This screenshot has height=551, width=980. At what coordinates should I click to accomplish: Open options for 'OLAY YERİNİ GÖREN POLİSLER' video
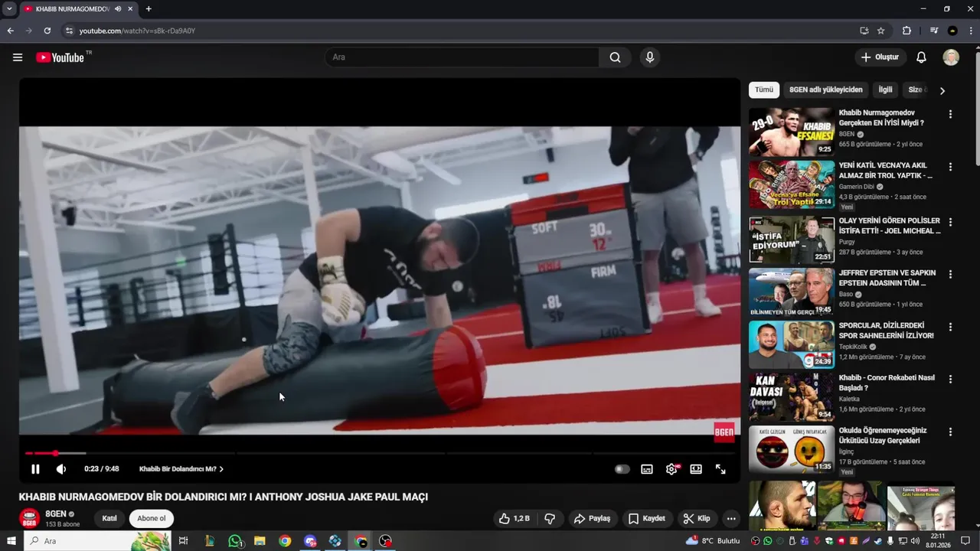coord(950,222)
